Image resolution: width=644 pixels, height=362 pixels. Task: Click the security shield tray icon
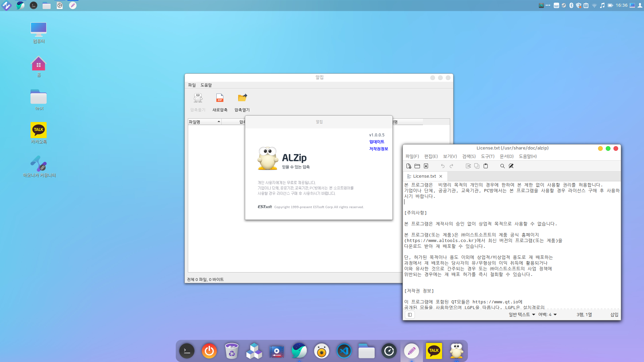point(579,5)
